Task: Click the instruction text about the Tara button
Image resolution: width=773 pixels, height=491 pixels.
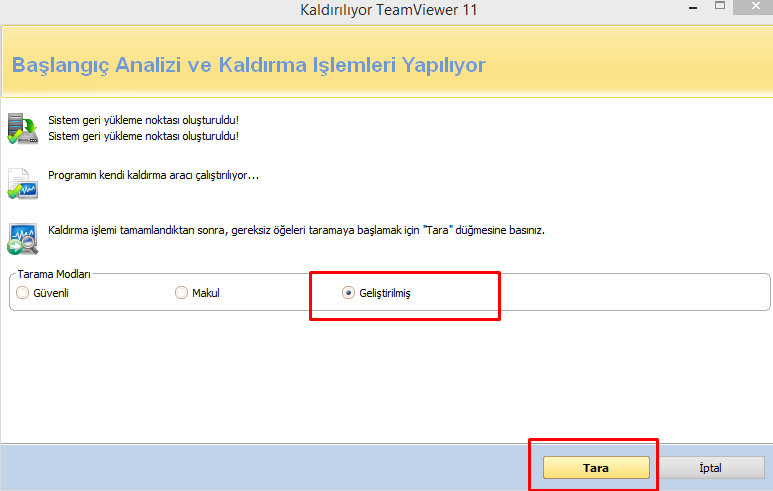Action: click(296, 230)
